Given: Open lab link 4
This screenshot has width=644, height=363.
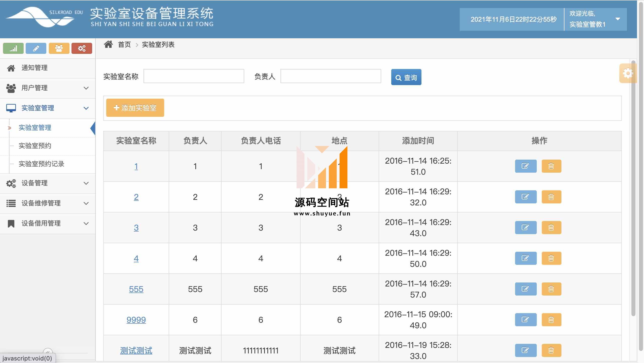Looking at the screenshot, I should pos(136,259).
